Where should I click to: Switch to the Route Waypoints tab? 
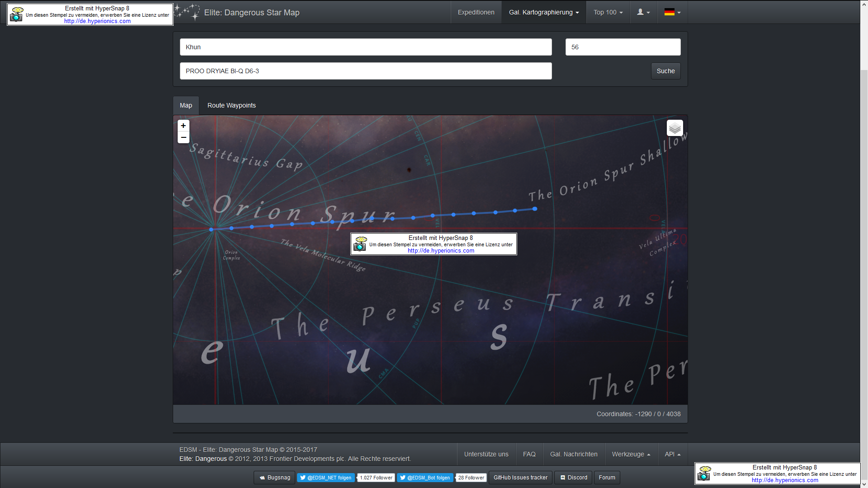pos(231,105)
